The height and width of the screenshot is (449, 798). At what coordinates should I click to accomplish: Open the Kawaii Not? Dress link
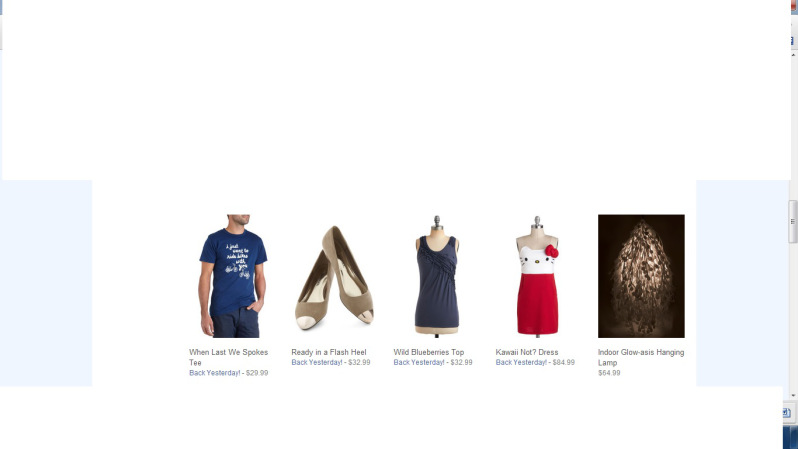(x=527, y=352)
